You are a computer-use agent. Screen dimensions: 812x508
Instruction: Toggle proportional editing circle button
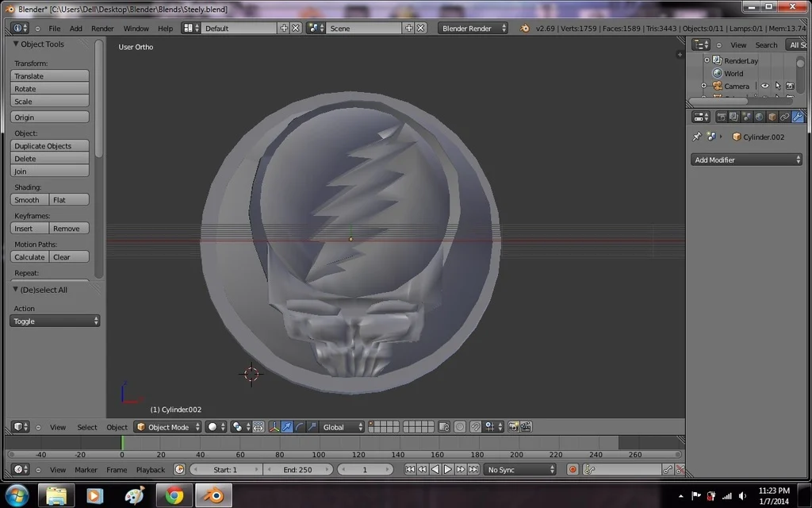tap(459, 426)
